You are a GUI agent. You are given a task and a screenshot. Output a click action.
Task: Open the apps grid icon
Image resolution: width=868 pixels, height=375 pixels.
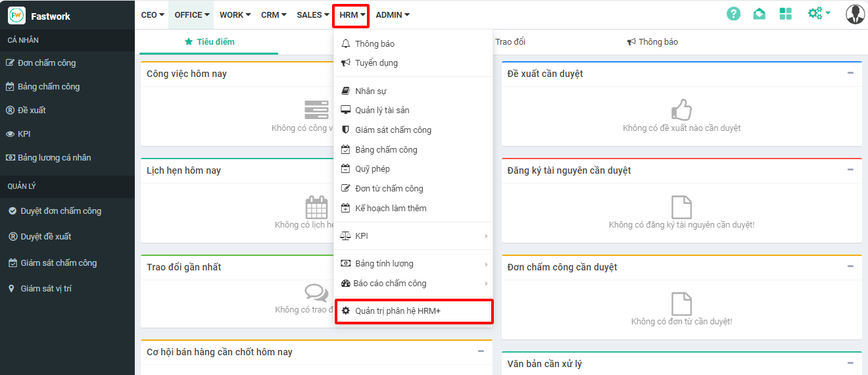coord(785,14)
